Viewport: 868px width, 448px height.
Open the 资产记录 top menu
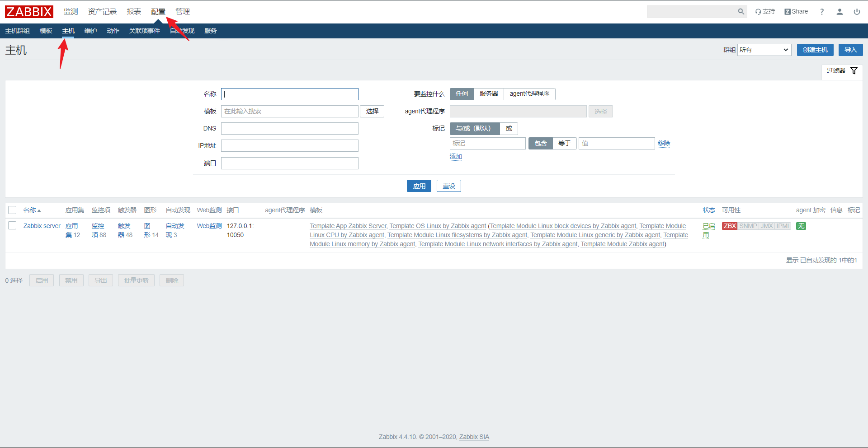[x=102, y=12]
